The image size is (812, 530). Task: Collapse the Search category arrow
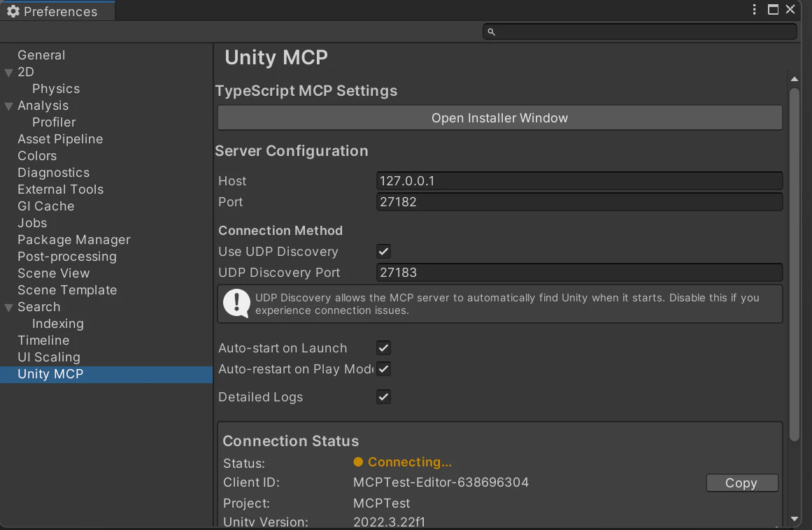click(9, 308)
